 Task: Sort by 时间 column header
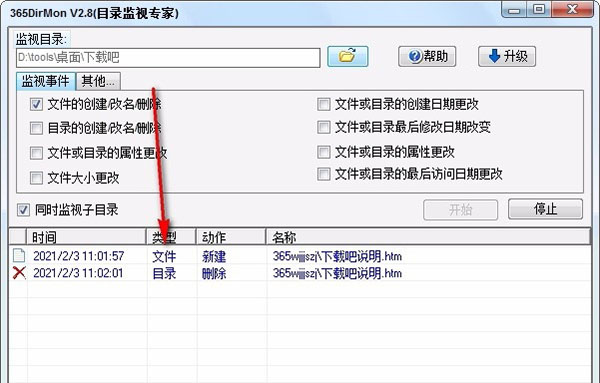(86, 237)
